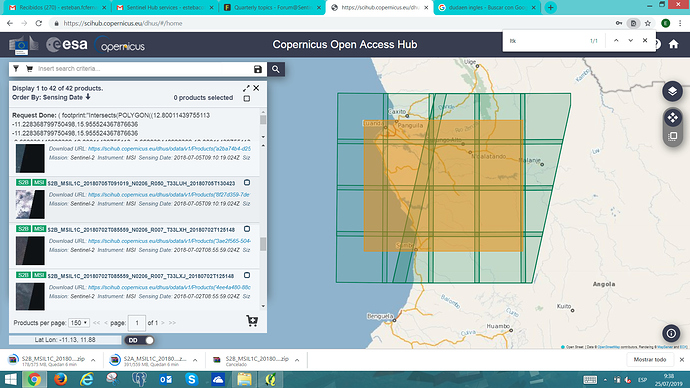Save the search with floppy disk icon

coord(258,69)
